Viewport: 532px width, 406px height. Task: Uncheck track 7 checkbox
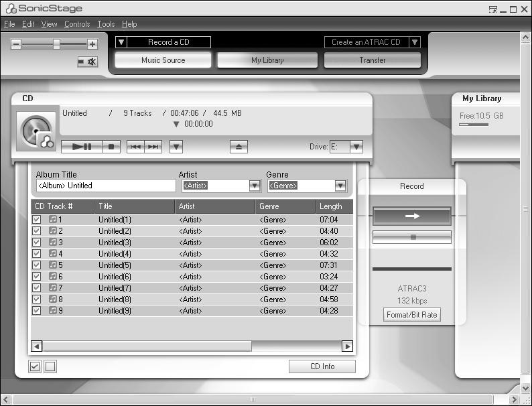click(x=36, y=287)
